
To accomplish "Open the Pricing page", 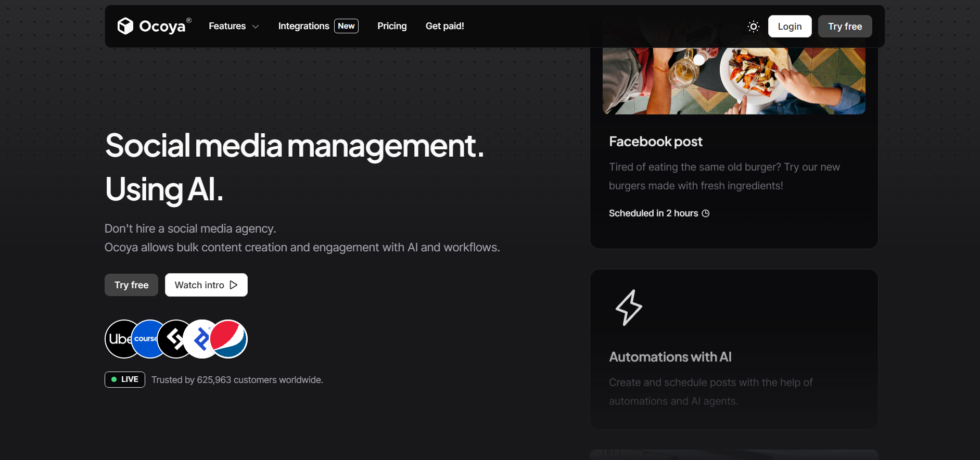I will point(392,26).
